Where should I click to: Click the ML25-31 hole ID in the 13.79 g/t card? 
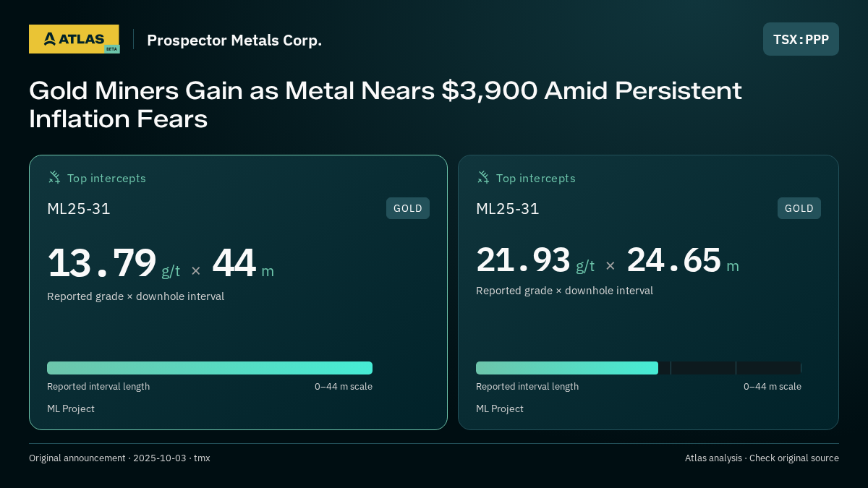(79, 209)
